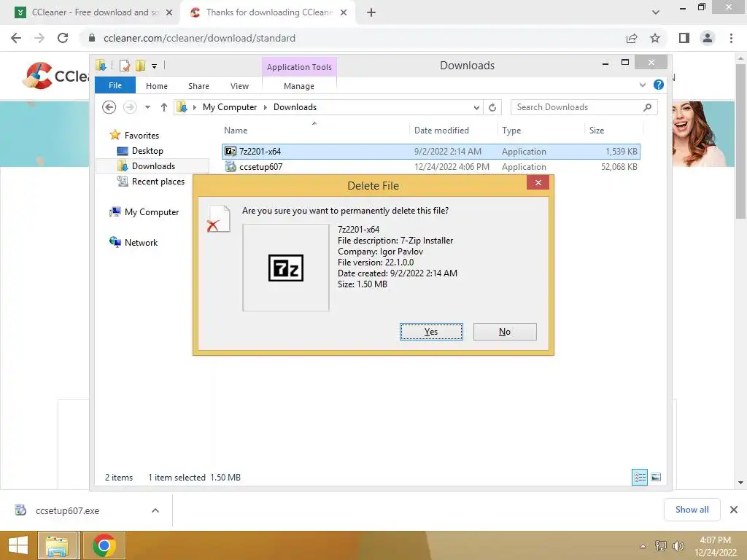Open File Explorer from taskbar
The width and height of the screenshot is (747, 560).
point(57,545)
